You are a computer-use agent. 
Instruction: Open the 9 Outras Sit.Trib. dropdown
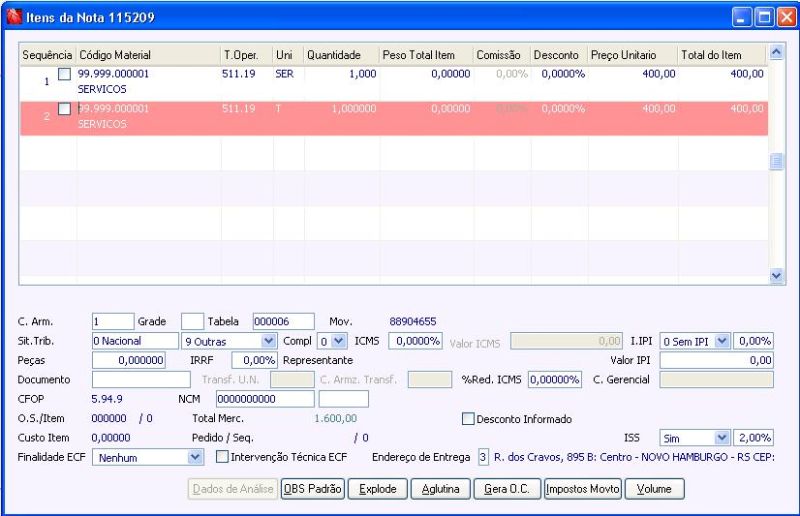pos(268,341)
